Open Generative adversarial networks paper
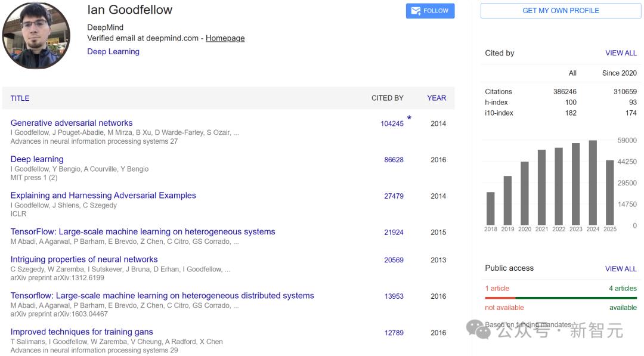644x356 pixels. [72, 123]
